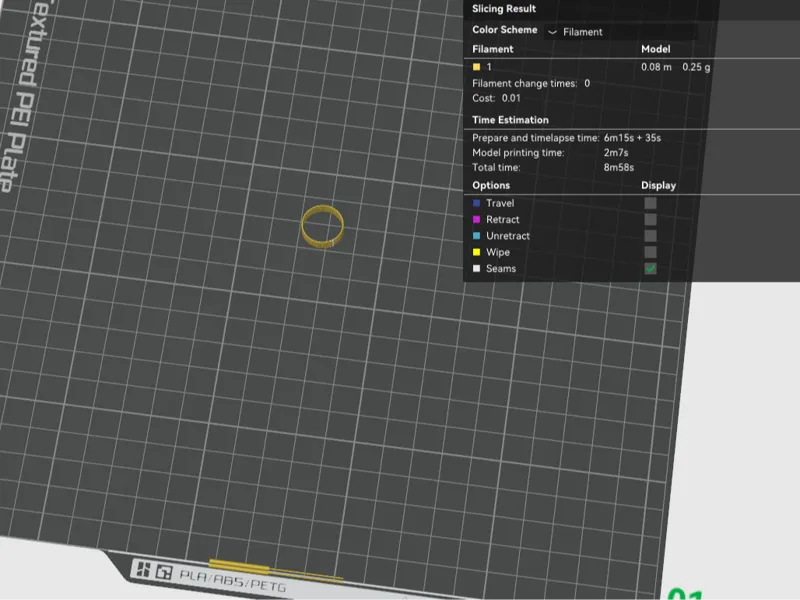Image resolution: width=800 pixels, height=600 pixels.
Task: Click the 0.08 m filament length value
Action: (x=656, y=67)
